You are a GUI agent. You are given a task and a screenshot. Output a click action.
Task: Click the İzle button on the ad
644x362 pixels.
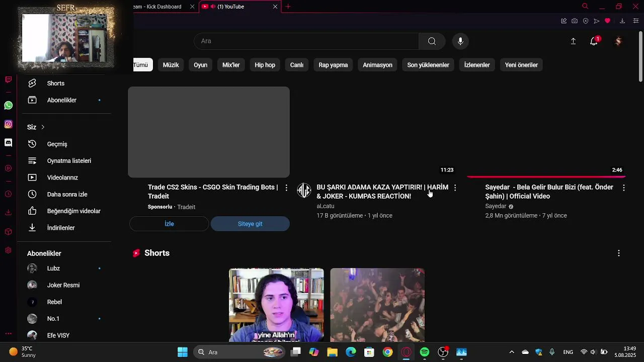tap(169, 224)
